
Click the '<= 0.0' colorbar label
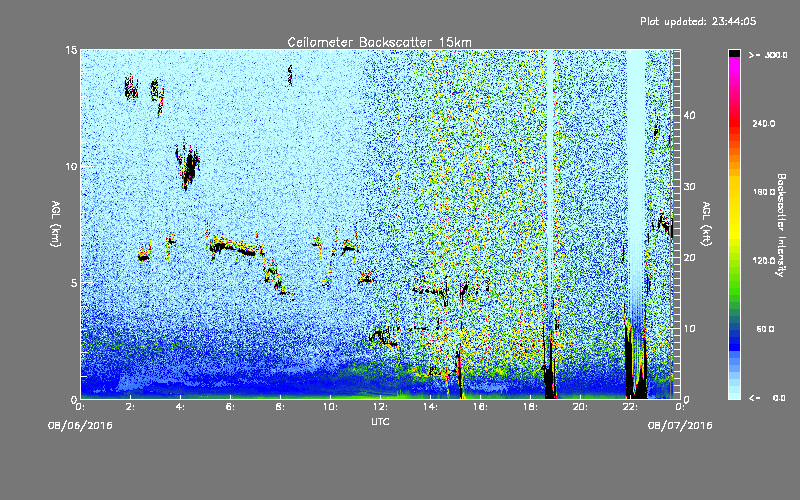[x=767, y=398]
